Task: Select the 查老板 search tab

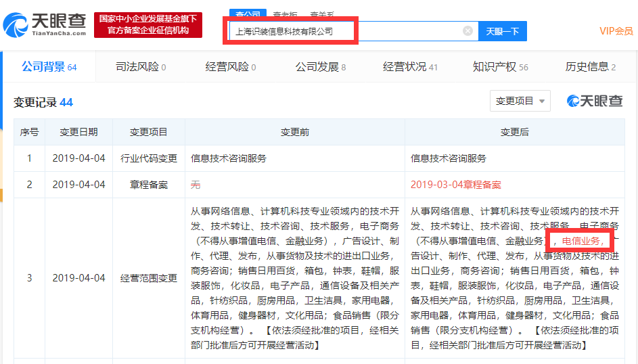Action: click(285, 15)
